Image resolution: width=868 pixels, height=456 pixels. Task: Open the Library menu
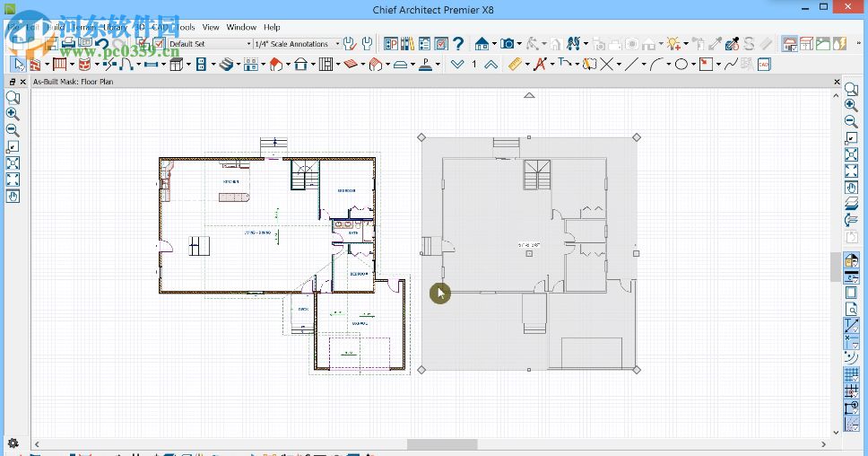point(115,27)
